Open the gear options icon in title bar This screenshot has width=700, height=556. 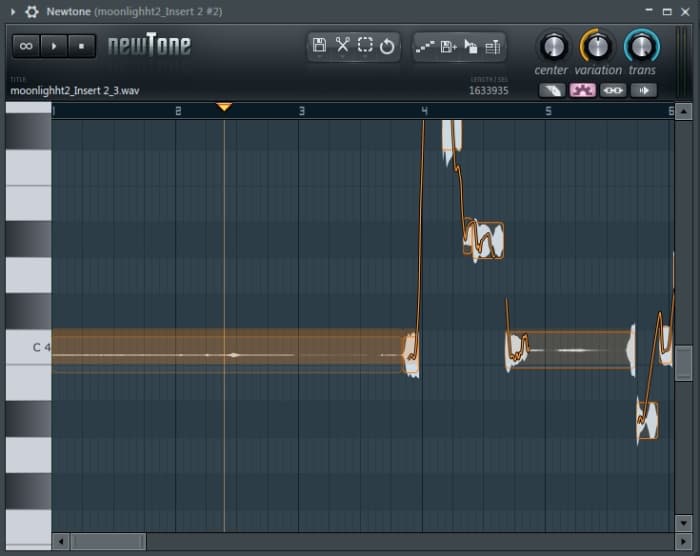[32, 11]
